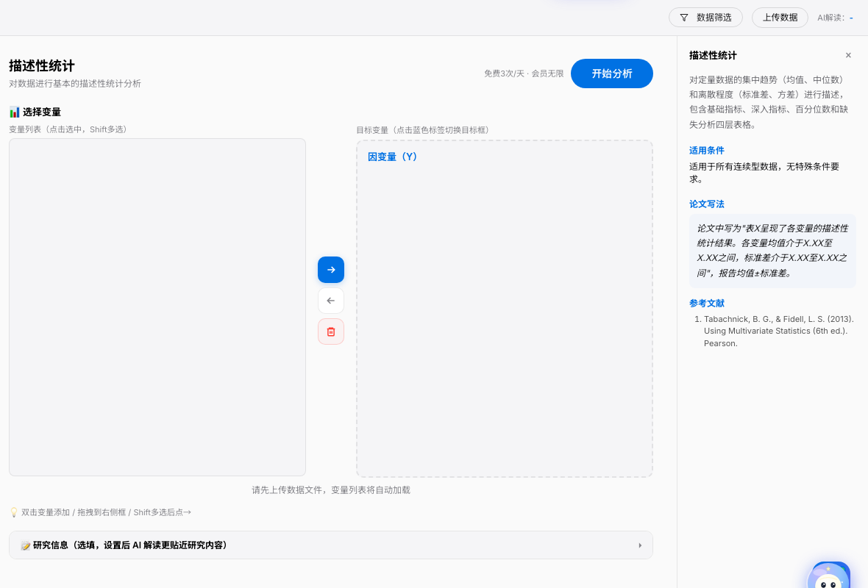
Task: Click the chevron on the 研究信息 bar
Action: (x=640, y=545)
